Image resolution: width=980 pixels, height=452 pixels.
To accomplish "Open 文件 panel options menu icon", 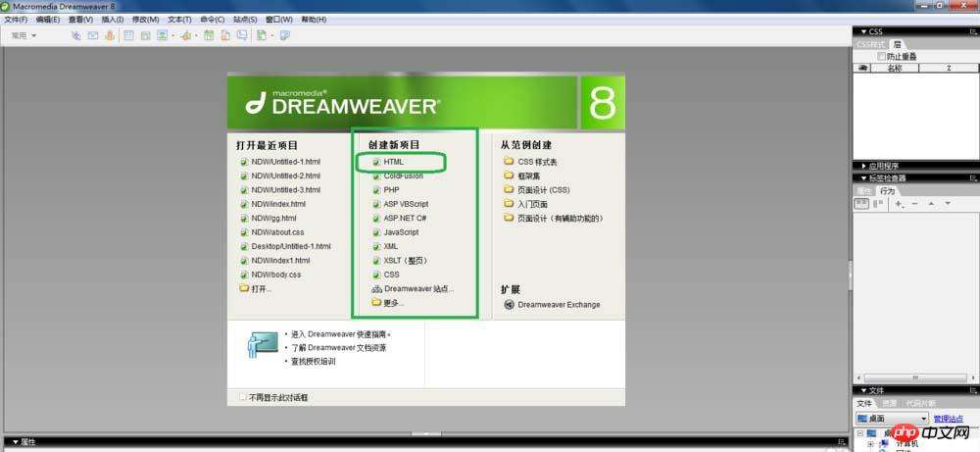I will [x=974, y=390].
